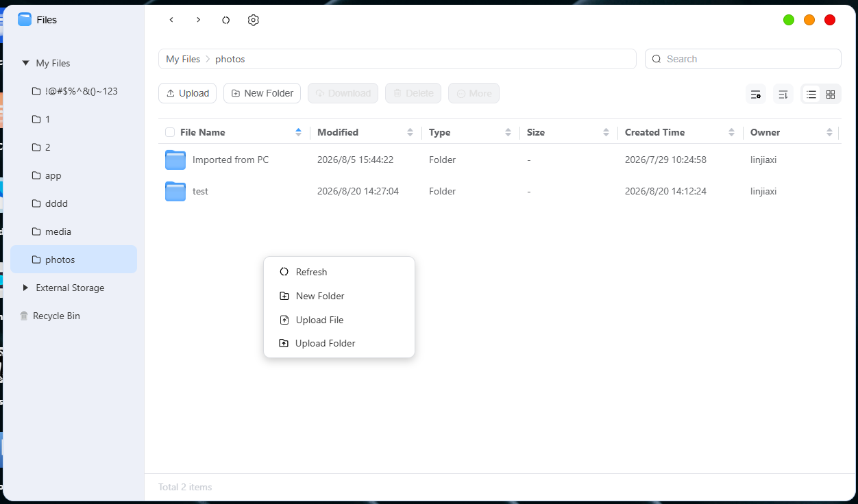Click the test folder icon
The width and height of the screenshot is (858, 504).
(175, 191)
